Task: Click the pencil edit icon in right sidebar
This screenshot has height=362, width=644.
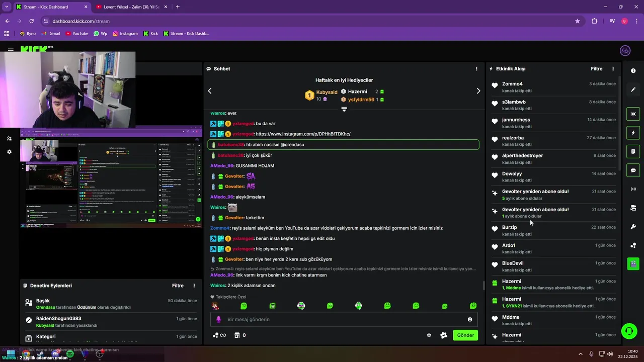Action: [x=633, y=89]
